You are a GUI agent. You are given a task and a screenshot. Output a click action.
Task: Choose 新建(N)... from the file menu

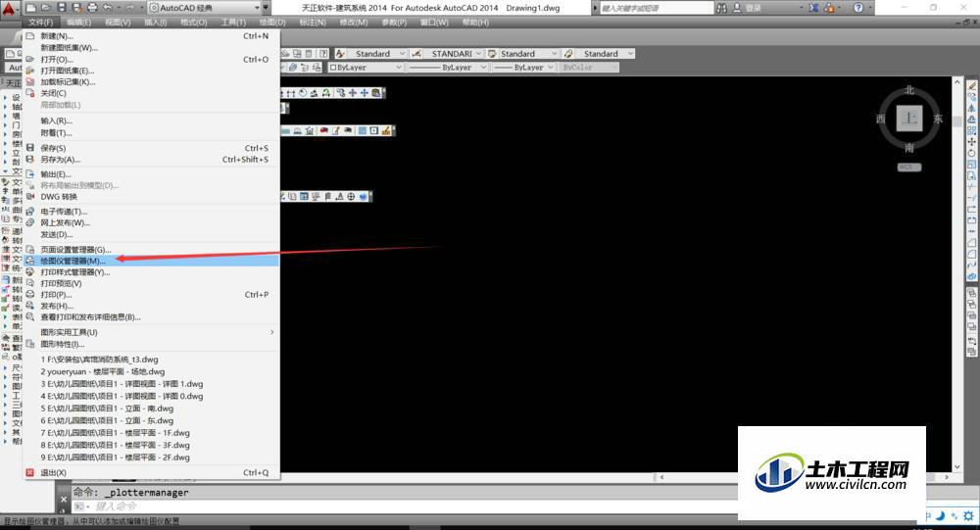[x=151, y=35]
